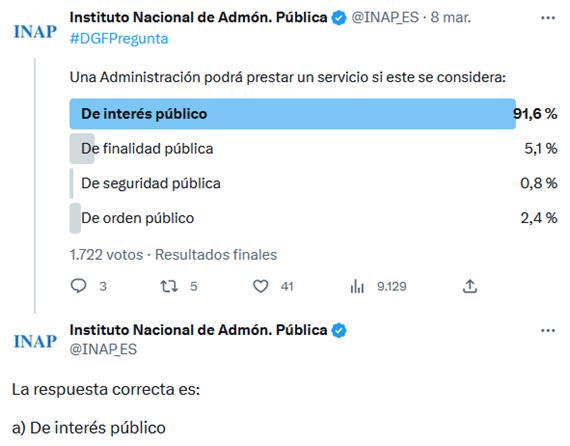Retweet the poll using the retweet icon
570x446 pixels.
pyautogui.click(x=169, y=286)
